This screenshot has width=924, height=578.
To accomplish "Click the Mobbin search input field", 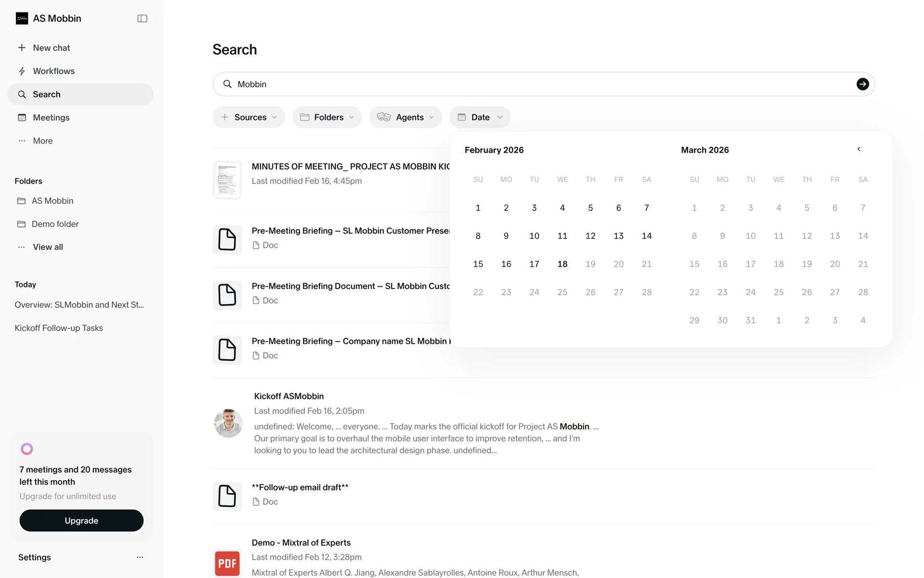I will (529, 84).
